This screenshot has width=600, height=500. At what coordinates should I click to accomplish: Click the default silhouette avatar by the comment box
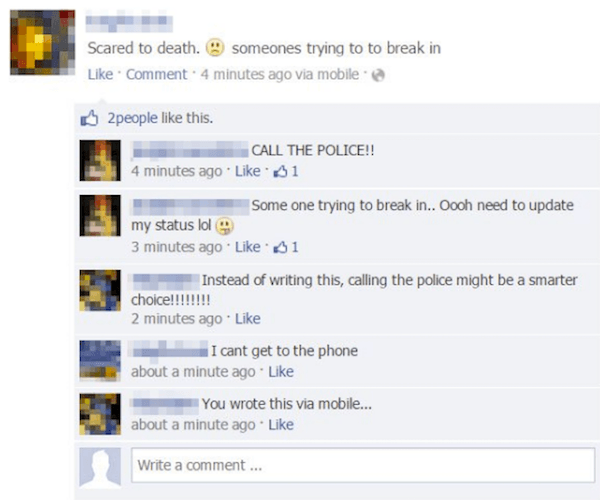pyautogui.click(x=100, y=468)
